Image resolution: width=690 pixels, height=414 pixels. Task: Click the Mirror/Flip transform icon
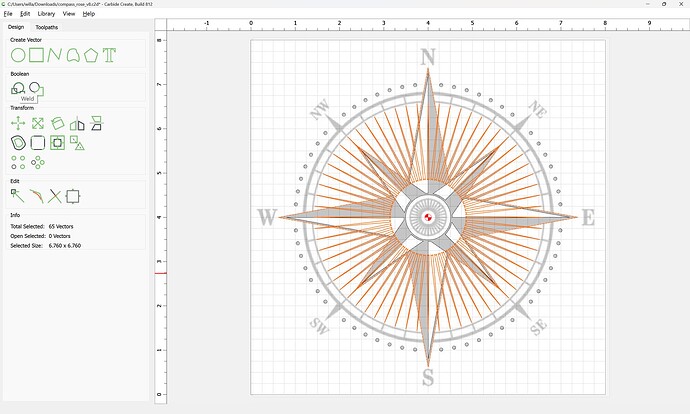coord(77,123)
